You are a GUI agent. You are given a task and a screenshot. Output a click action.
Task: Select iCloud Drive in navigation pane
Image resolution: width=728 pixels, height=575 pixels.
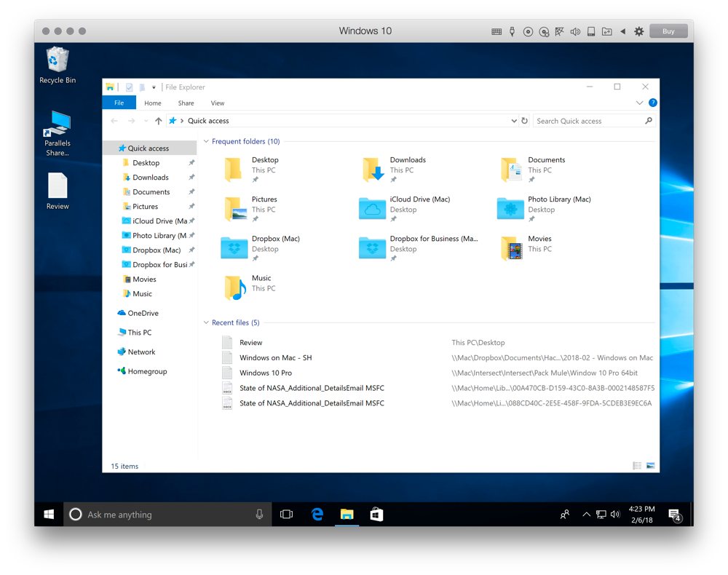[149, 221]
